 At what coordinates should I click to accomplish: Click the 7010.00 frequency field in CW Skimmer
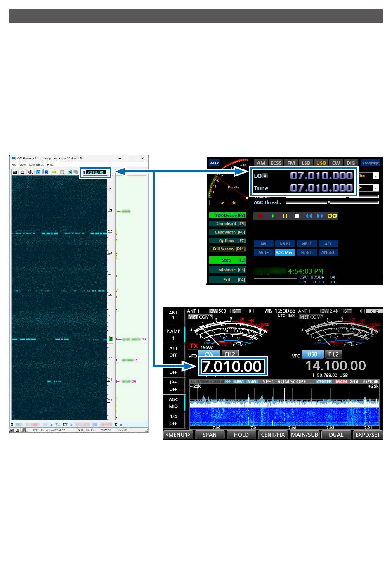coord(96,172)
